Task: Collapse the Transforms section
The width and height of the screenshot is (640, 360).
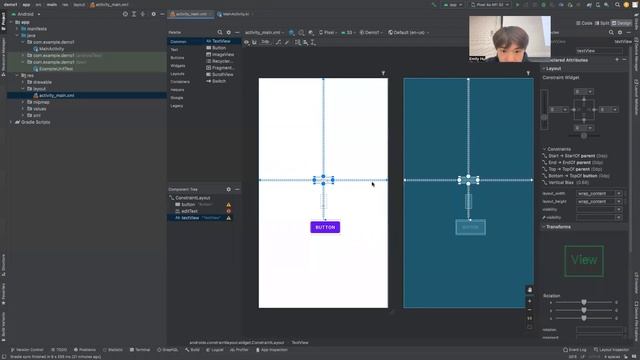Action: pos(544,227)
